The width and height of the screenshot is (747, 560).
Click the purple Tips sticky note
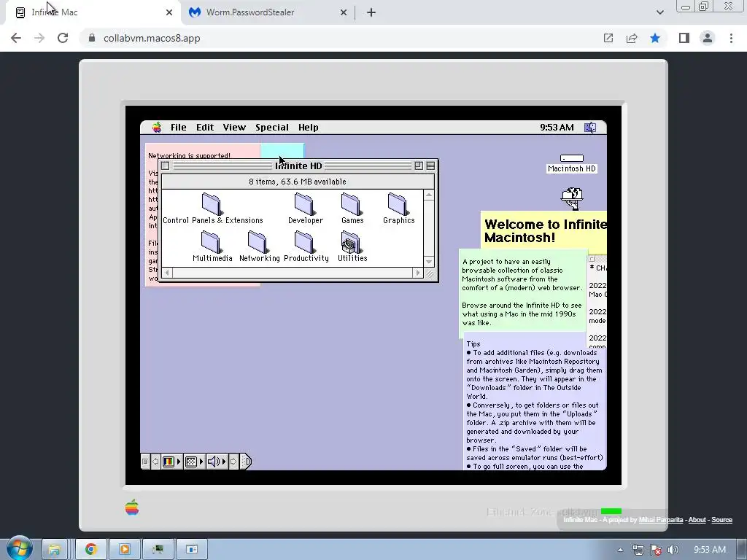[x=535, y=402]
